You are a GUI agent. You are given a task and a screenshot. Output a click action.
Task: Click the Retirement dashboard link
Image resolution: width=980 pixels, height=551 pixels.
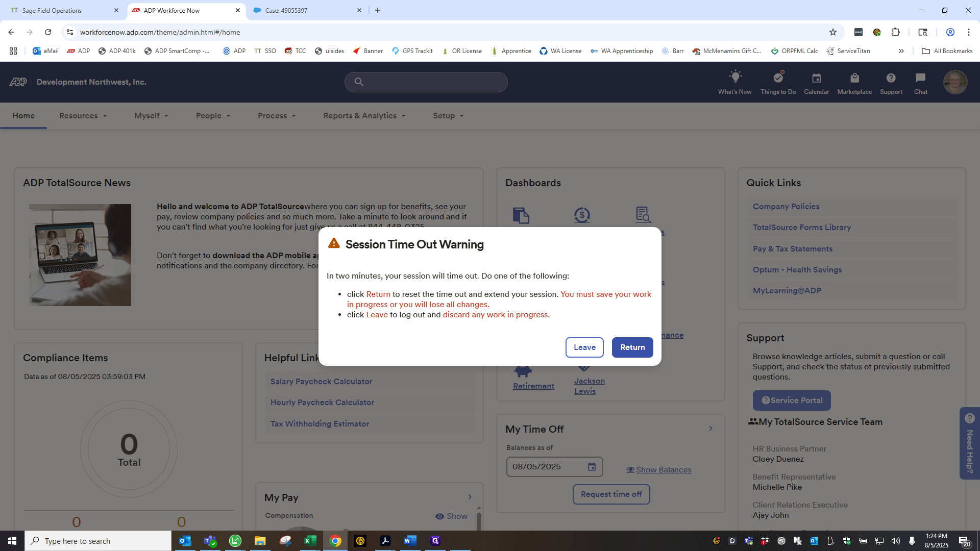coord(533,386)
